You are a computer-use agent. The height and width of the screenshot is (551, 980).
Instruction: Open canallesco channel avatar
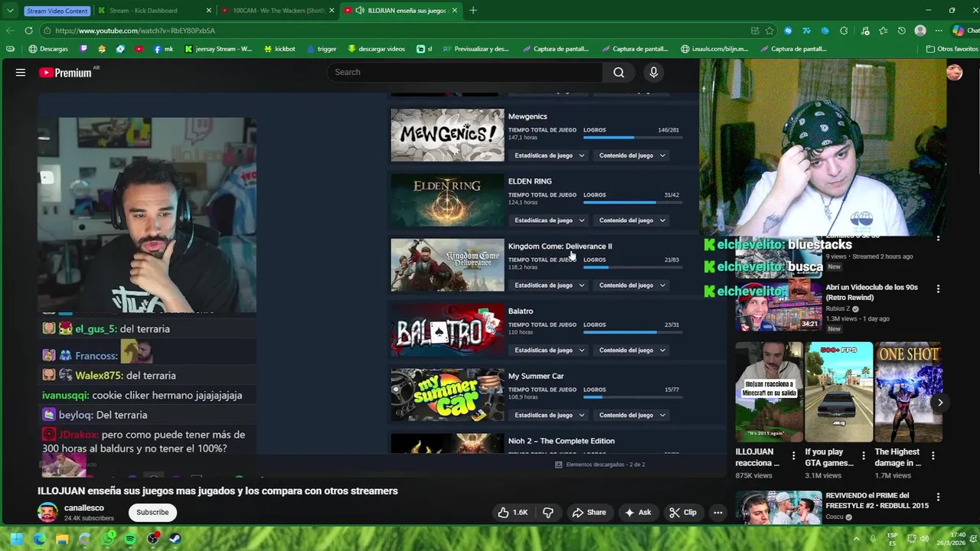[x=47, y=513]
